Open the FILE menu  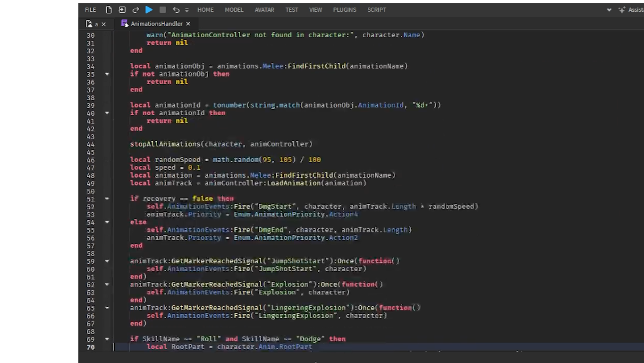coord(91,9)
